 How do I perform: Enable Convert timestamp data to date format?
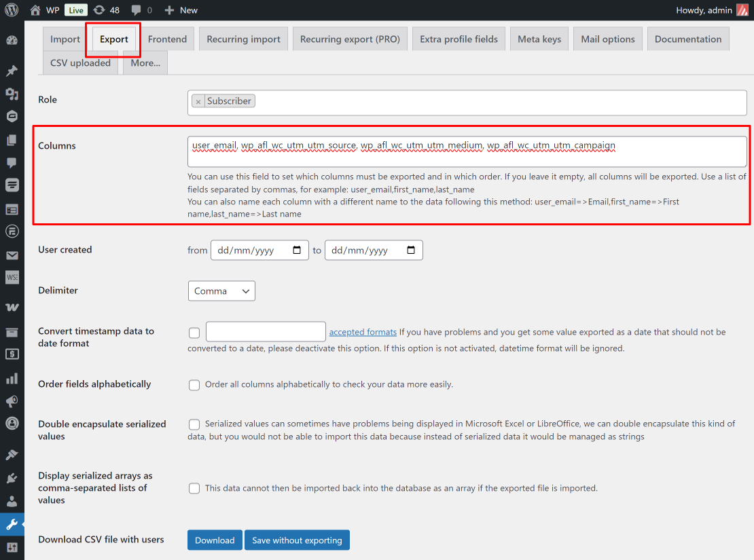(194, 332)
